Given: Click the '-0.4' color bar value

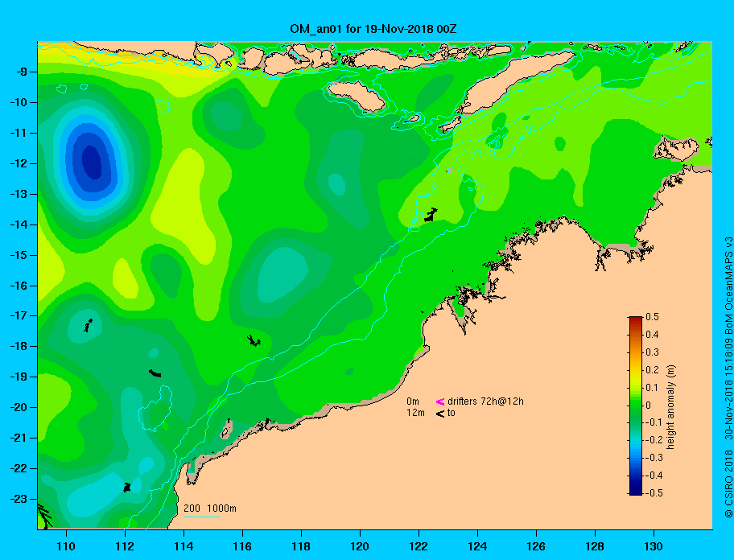Looking at the screenshot, I should pyautogui.click(x=654, y=476).
